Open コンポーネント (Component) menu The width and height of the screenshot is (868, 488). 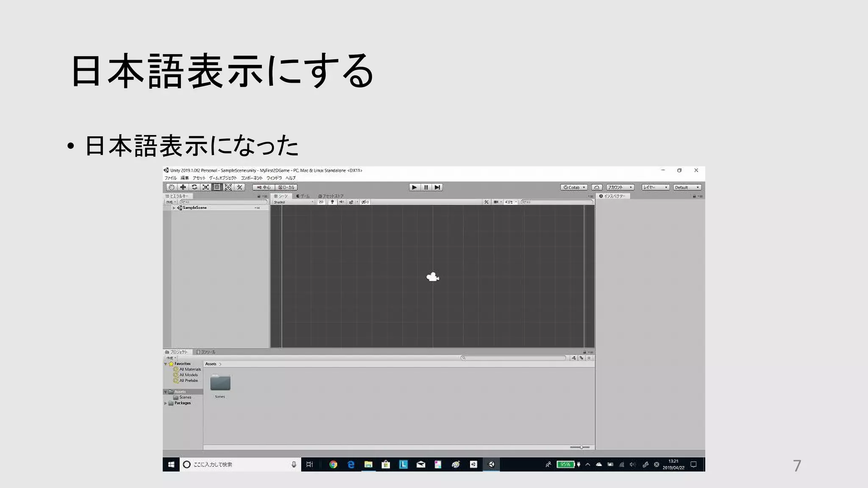point(252,178)
